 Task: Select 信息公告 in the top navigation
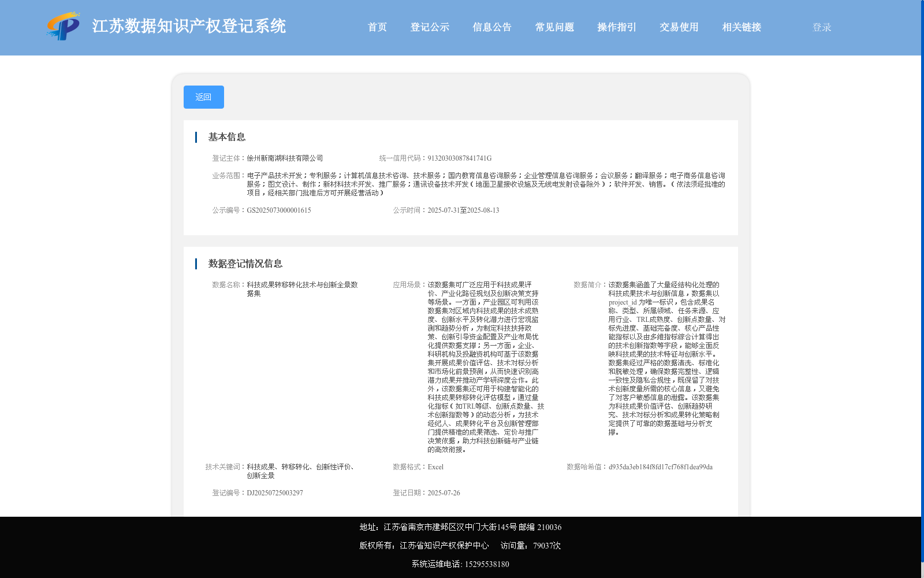(492, 27)
